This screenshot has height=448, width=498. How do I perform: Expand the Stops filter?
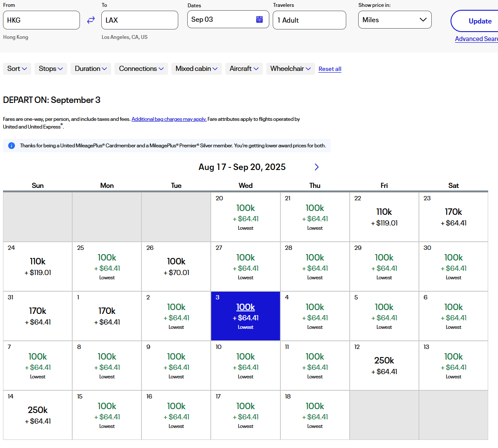click(51, 68)
